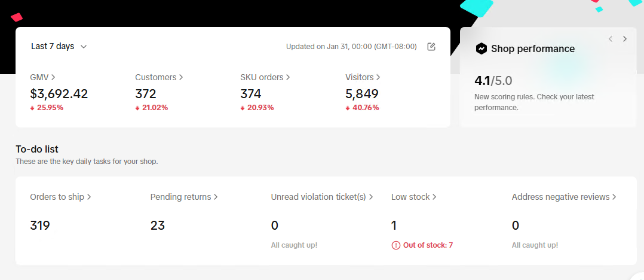Open Customers metric details

(159, 77)
